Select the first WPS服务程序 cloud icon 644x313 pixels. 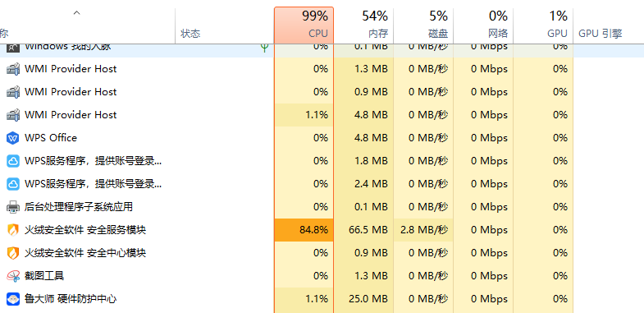[13, 161]
